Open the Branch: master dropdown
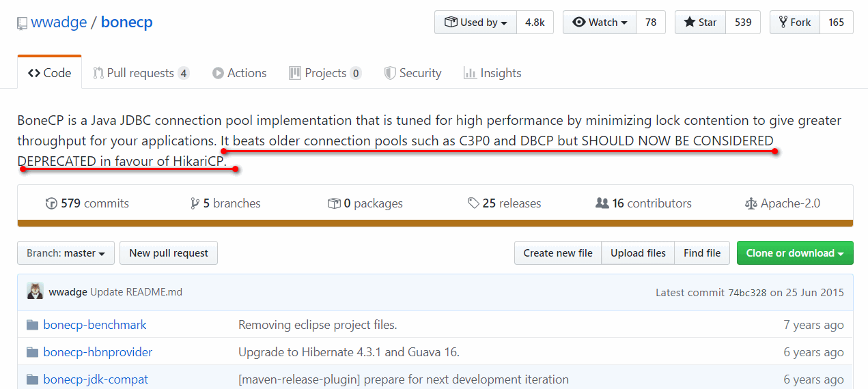 tap(66, 253)
